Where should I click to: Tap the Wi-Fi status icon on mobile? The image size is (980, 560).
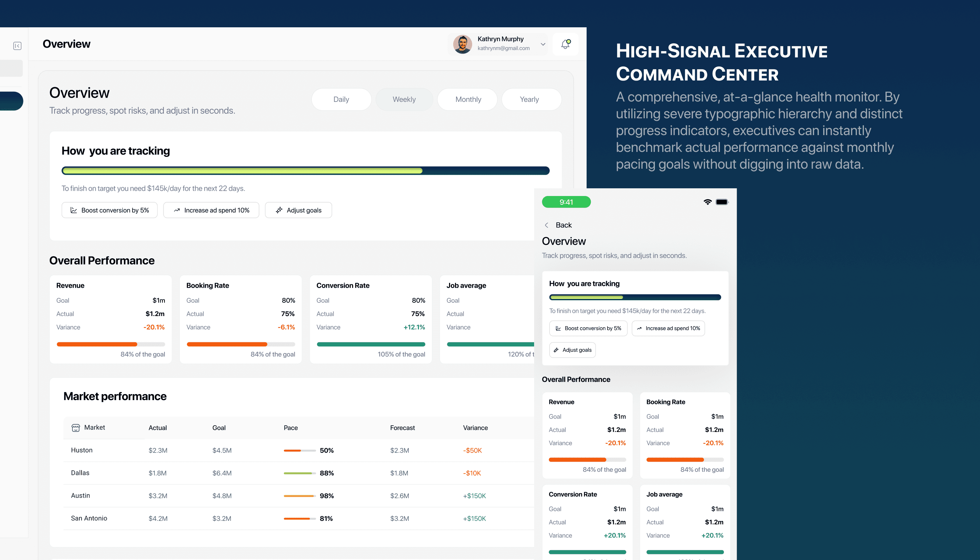707,202
